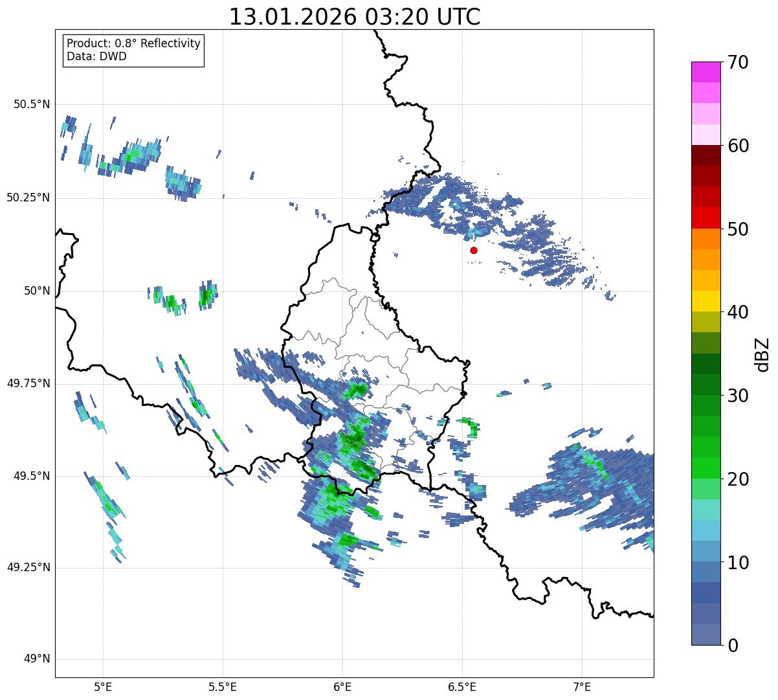Click the title "13.01.2026 03:20 UTC"
778x700 pixels.
pyautogui.click(x=355, y=17)
